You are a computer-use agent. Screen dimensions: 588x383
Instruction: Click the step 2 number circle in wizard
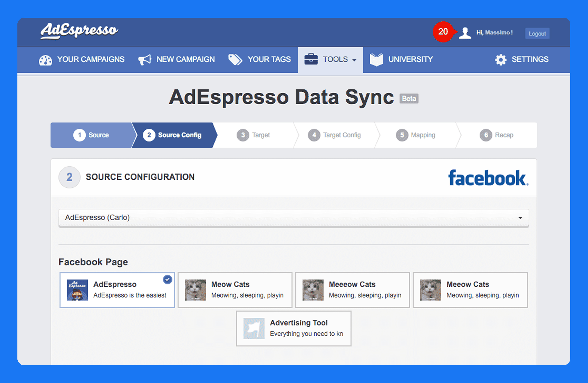point(149,135)
